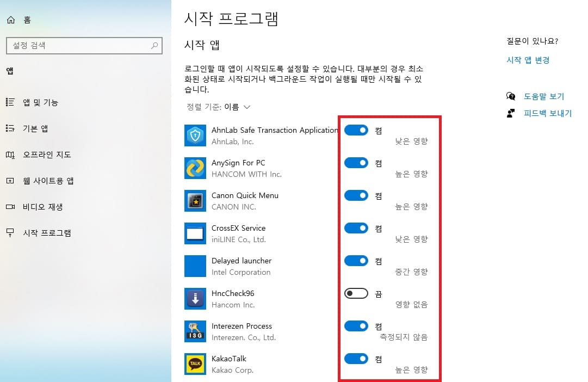Turn off Interezen Process startup toggle
The image size is (588, 382).
tap(356, 326)
